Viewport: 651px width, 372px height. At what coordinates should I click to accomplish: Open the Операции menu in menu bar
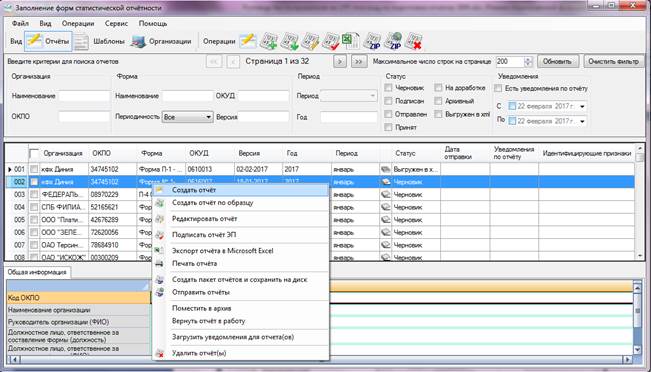[x=78, y=24]
